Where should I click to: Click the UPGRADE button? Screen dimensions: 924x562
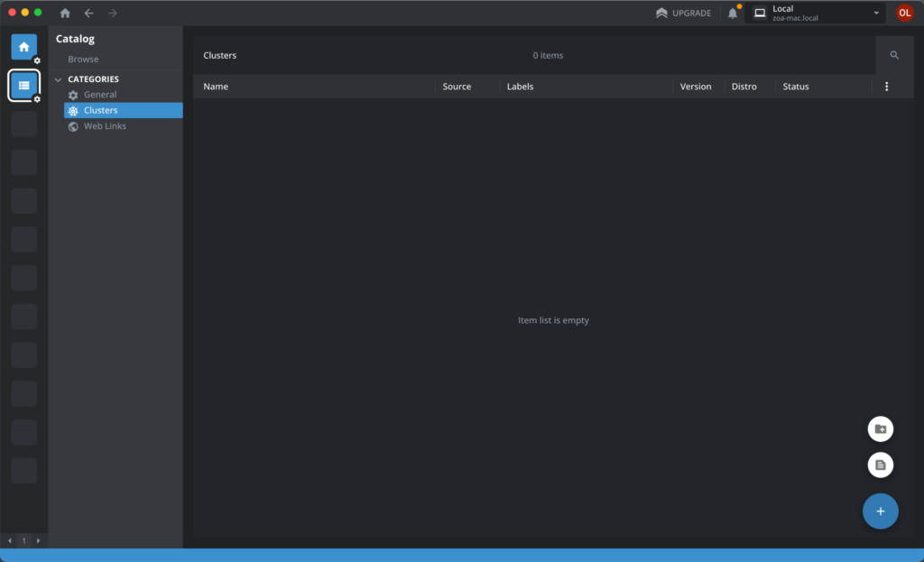[683, 13]
